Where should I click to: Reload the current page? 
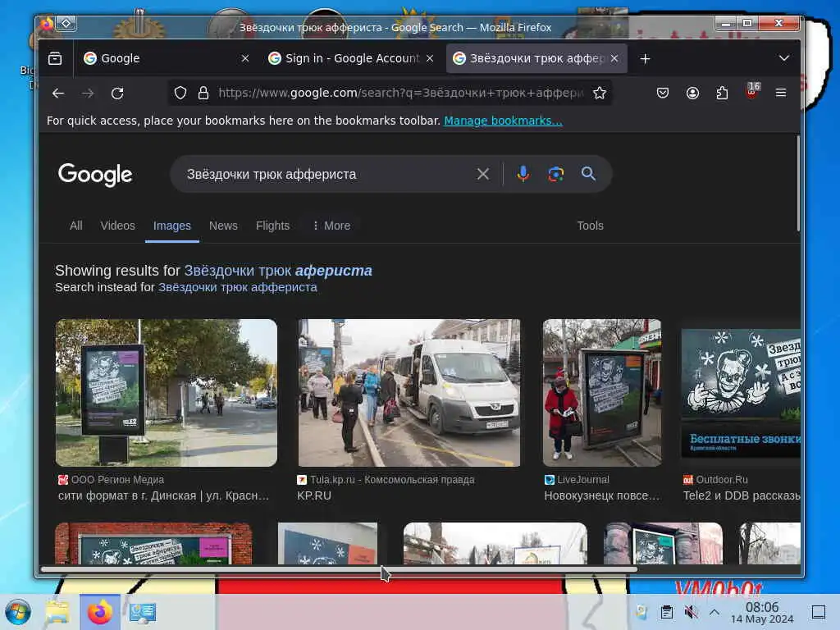click(x=117, y=94)
